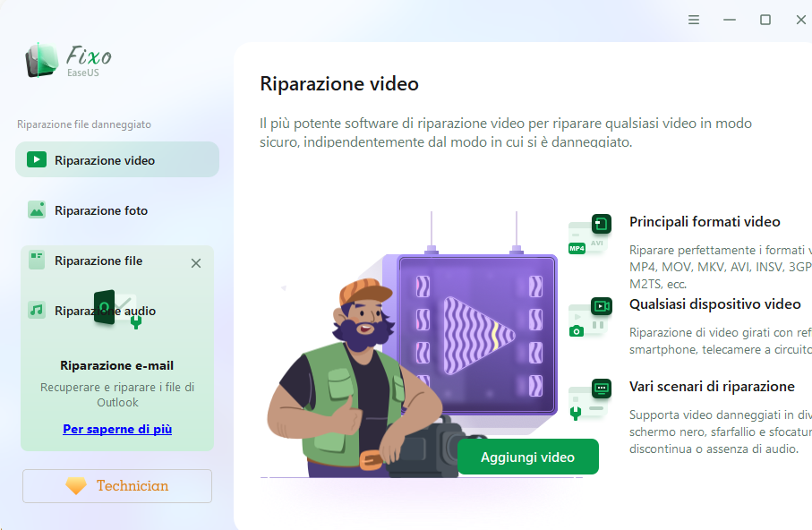Minimize the Fixo window
This screenshot has width=812, height=530.
(x=729, y=20)
